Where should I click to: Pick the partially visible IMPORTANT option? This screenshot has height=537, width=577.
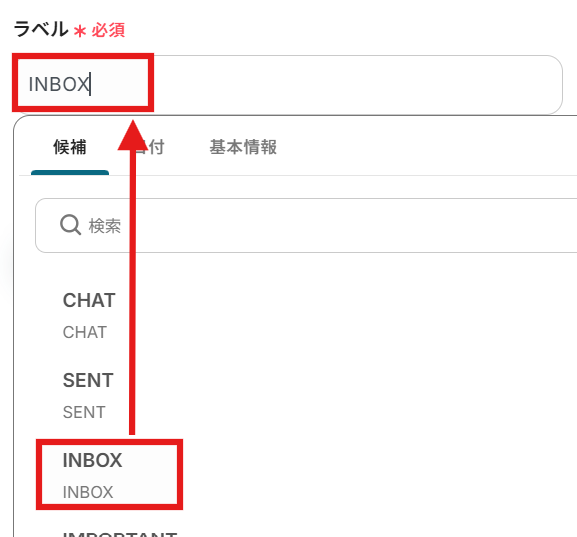coord(120,533)
